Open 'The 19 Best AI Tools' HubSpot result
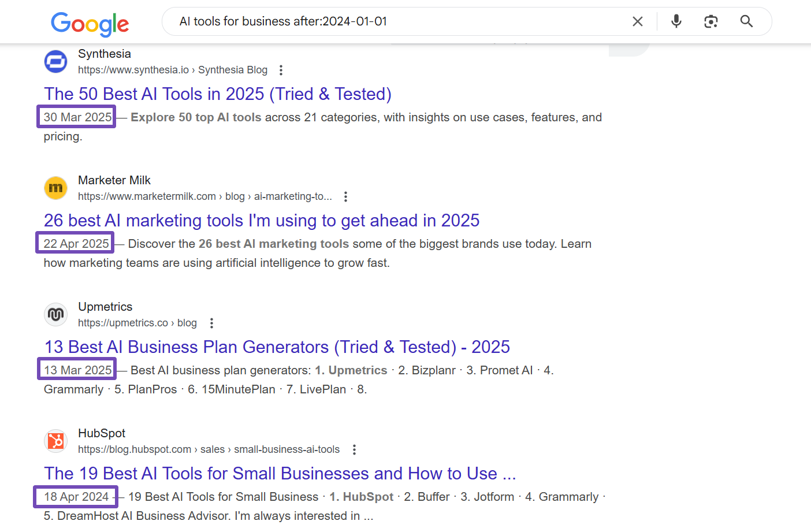The height and width of the screenshot is (532, 811). (280, 474)
